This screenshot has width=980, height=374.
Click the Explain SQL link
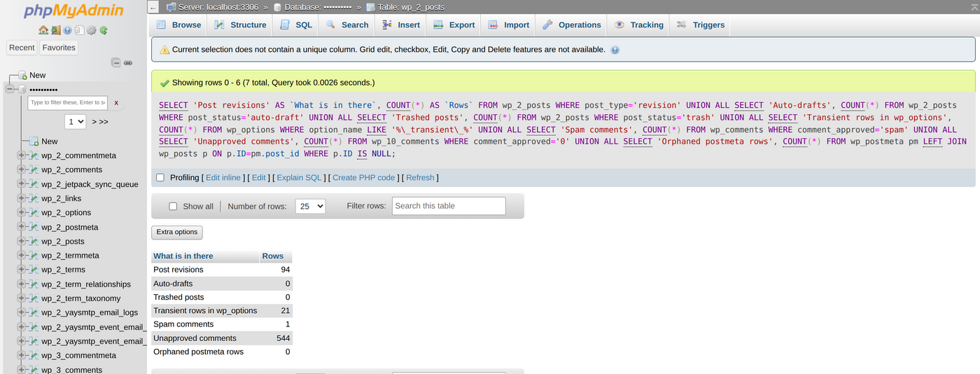[x=299, y=177]
